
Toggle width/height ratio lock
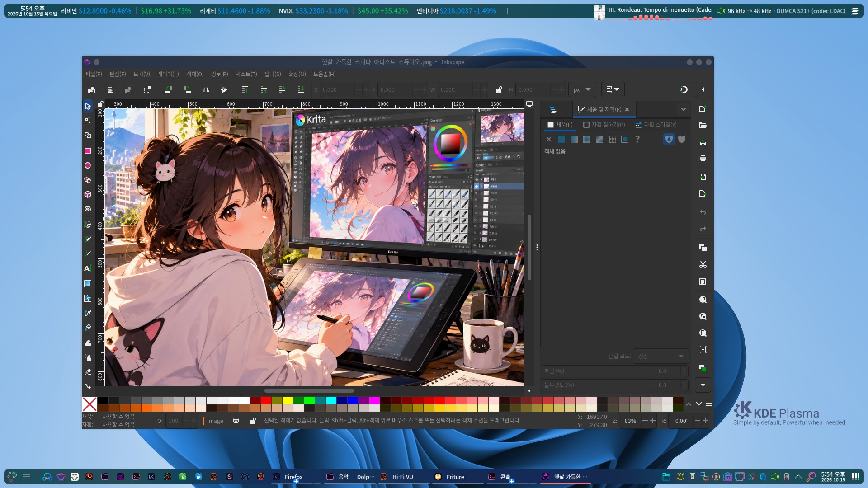[499, 89]
